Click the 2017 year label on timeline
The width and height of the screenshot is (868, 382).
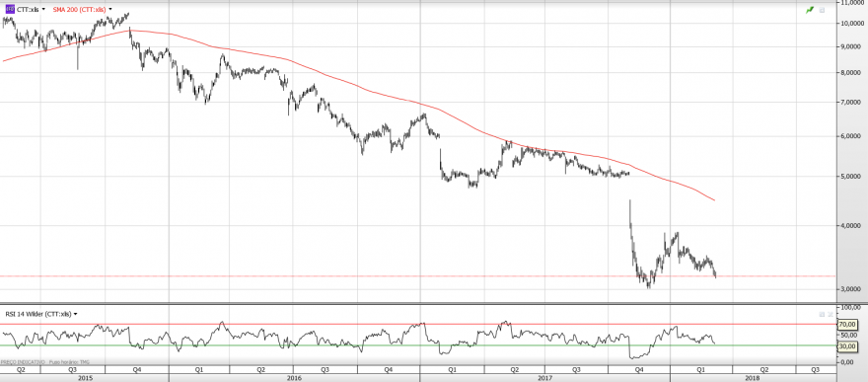(x=544, y=378)
